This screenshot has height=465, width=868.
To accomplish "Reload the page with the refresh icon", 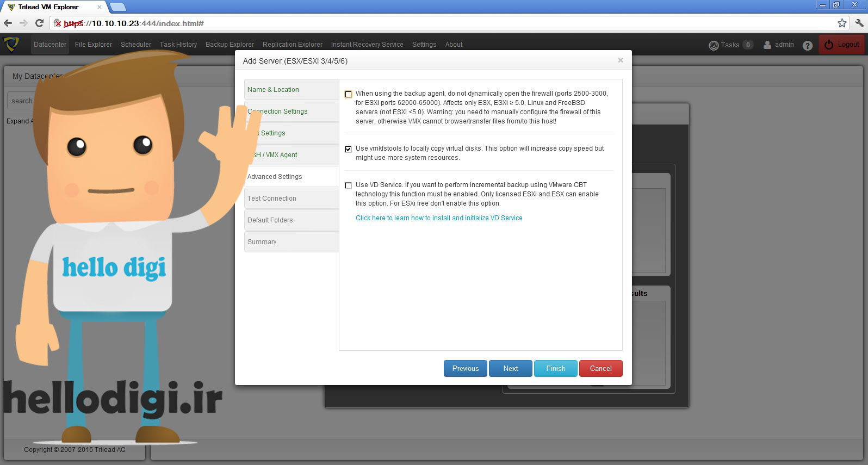I will (x=39, y=23).
